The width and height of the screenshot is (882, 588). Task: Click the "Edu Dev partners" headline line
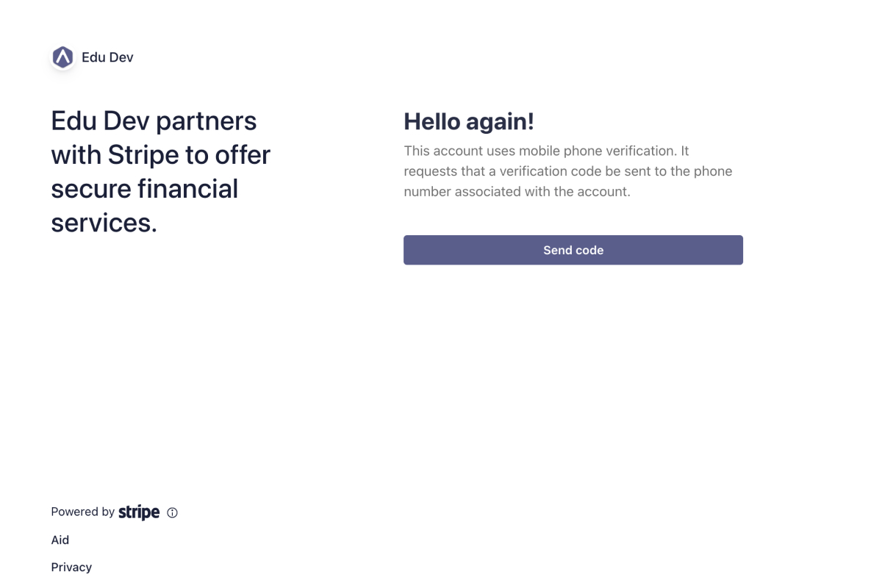point(154,121)
